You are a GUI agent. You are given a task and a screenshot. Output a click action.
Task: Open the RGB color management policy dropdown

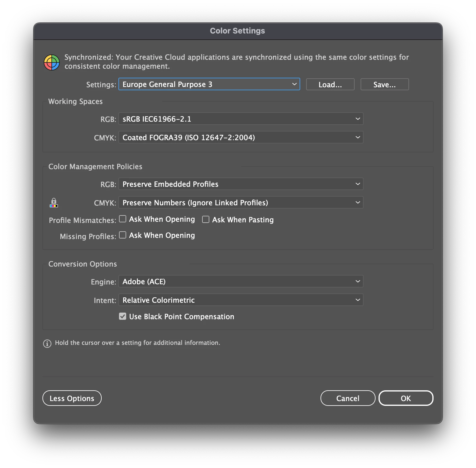coord(241,184)
